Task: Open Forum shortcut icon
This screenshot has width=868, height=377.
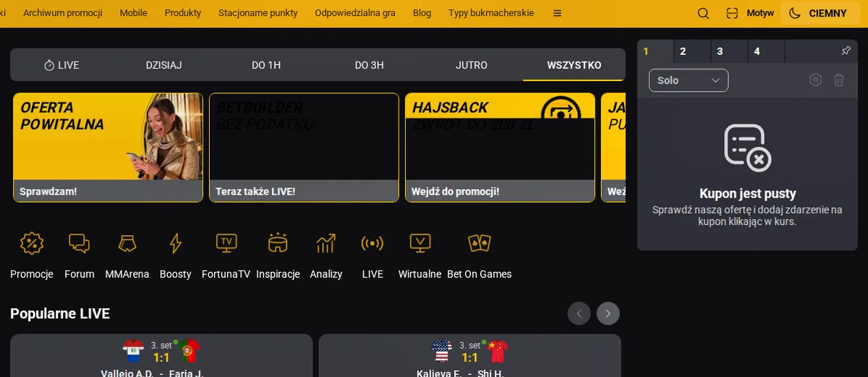Action: click(x=80, y=243)
